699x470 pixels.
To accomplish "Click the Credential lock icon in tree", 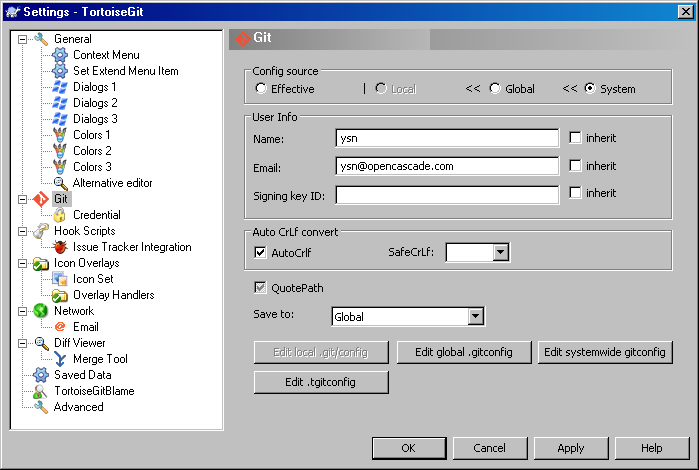I will (59, 215).
